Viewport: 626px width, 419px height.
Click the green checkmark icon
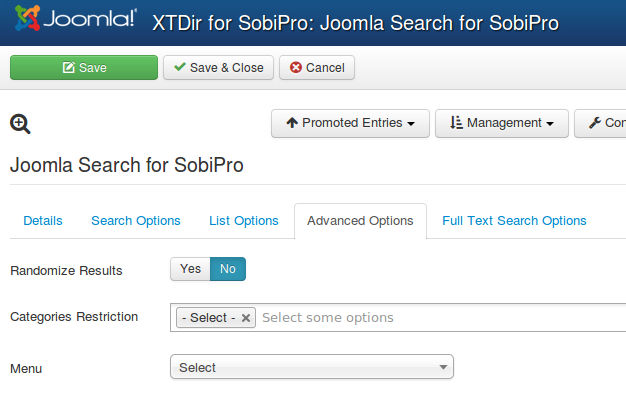180,67
